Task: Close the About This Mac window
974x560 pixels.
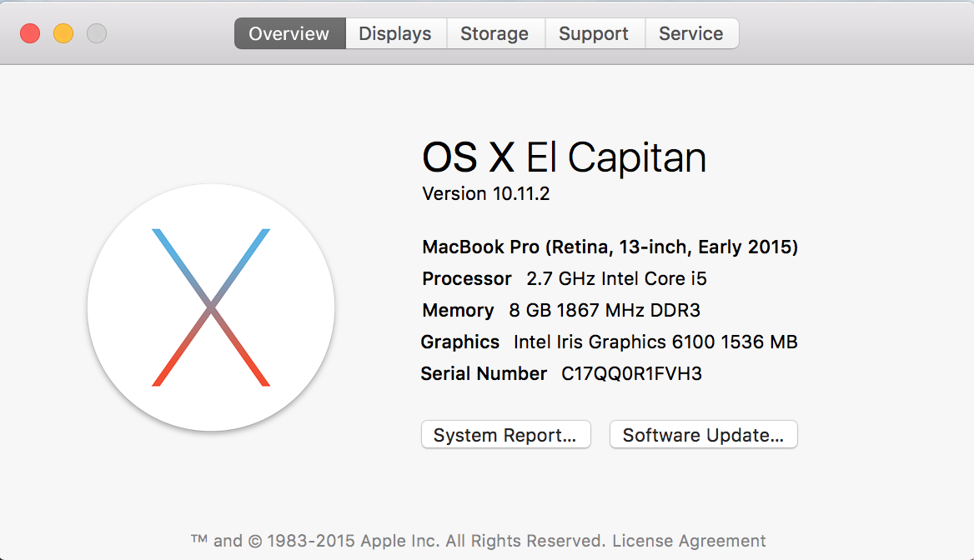Action: coord(30,33)
